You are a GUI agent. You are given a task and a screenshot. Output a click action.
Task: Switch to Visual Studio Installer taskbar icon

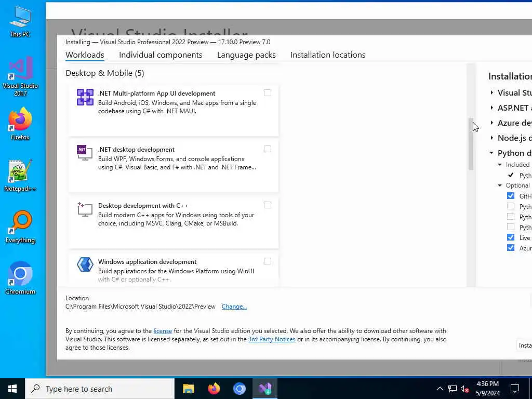[264, 389]
